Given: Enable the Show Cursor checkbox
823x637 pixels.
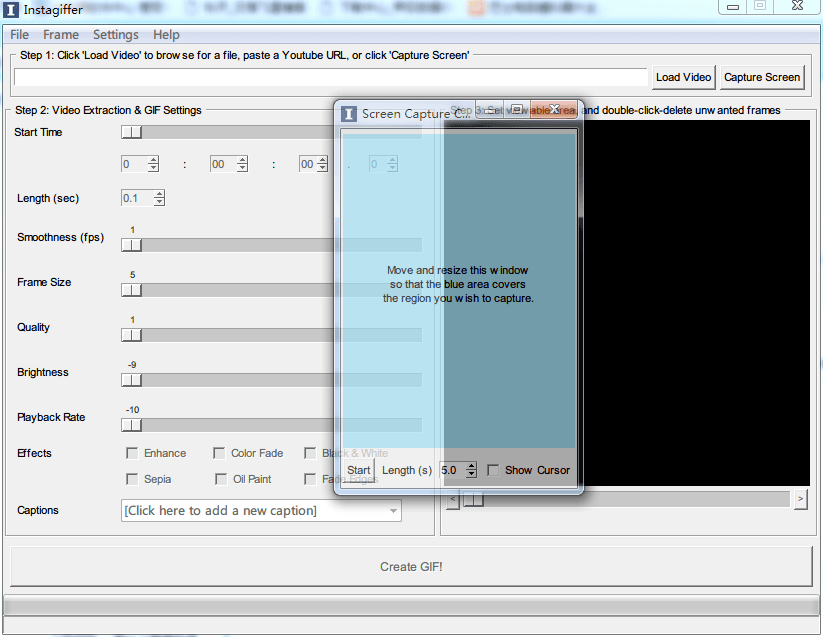Looking at the screenshot, I should coord(493,470).
